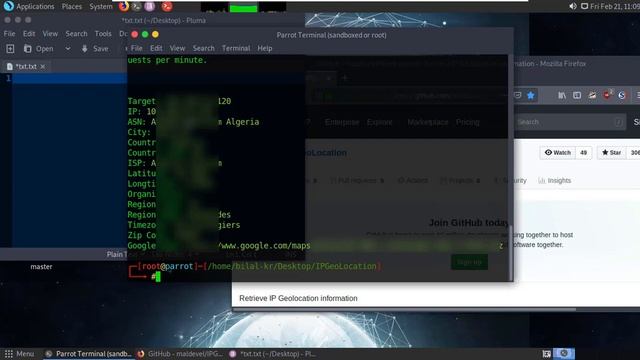This screenshot has width=640, height=360.
Task: Switch to GitHub Firefox window in the taskbar
Action: 180,354
